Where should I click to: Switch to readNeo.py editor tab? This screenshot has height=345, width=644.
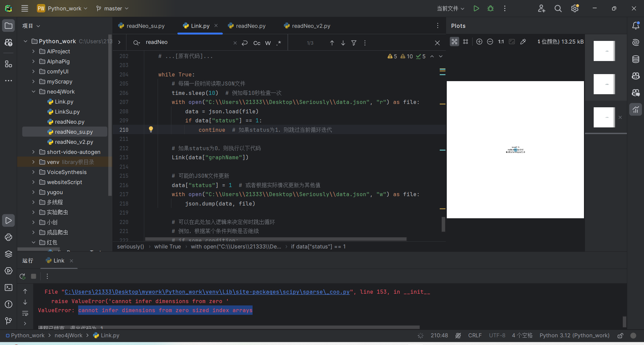tap(247, 26)
